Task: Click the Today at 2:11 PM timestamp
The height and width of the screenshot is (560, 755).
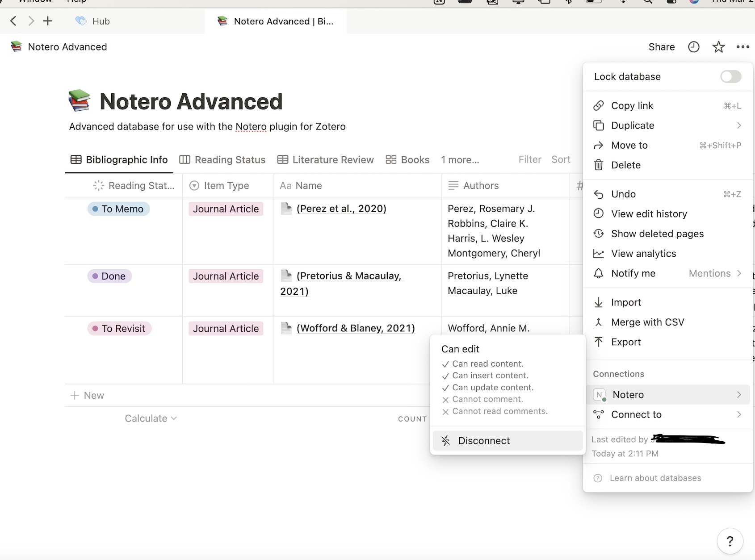Action: (625, 454)
